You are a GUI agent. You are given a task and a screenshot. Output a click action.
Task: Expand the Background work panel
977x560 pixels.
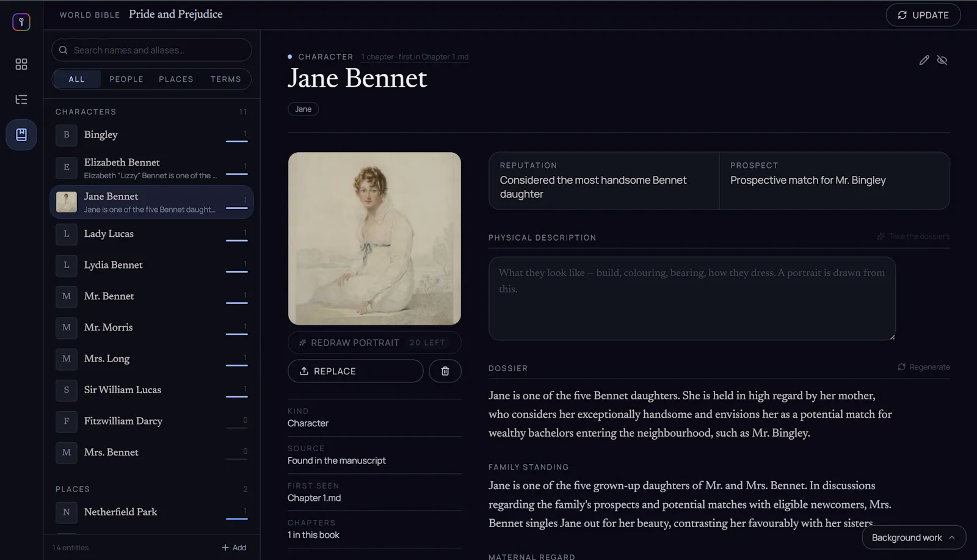[913, 537]
